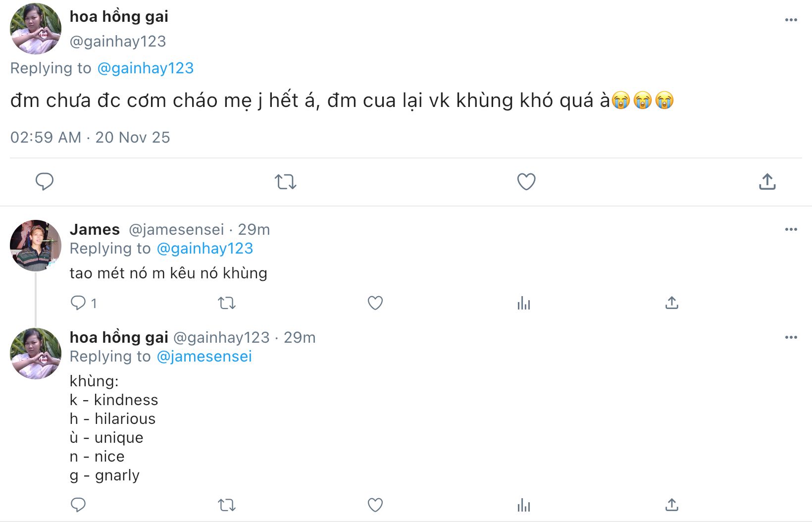812x522 pixels.
Task: View analytics on the khùng acronym tweet
Action: point(523,505)
